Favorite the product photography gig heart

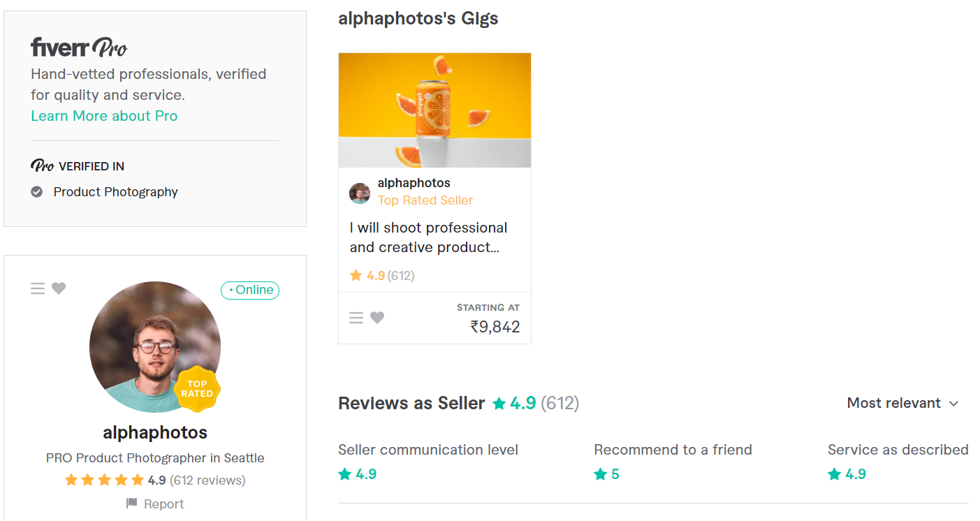(x=377, y=318)
